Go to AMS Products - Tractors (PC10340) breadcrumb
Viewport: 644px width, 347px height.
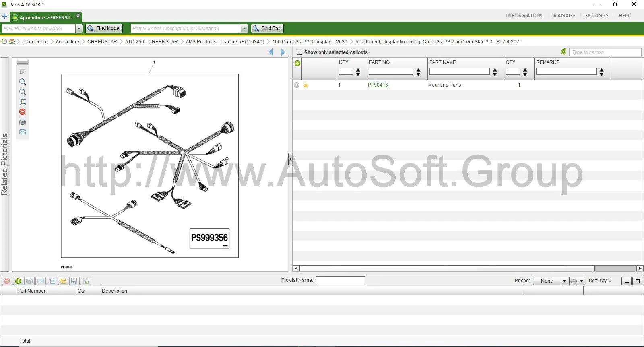point(225,42)
